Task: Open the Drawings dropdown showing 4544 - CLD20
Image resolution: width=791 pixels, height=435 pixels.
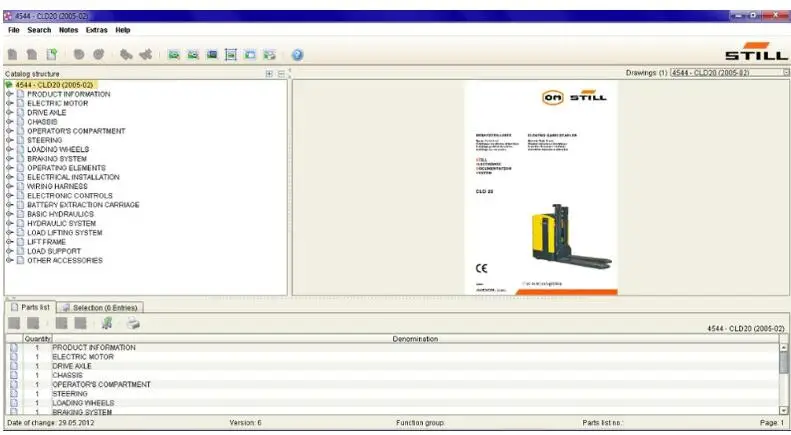Action: [x=730, y=73]
